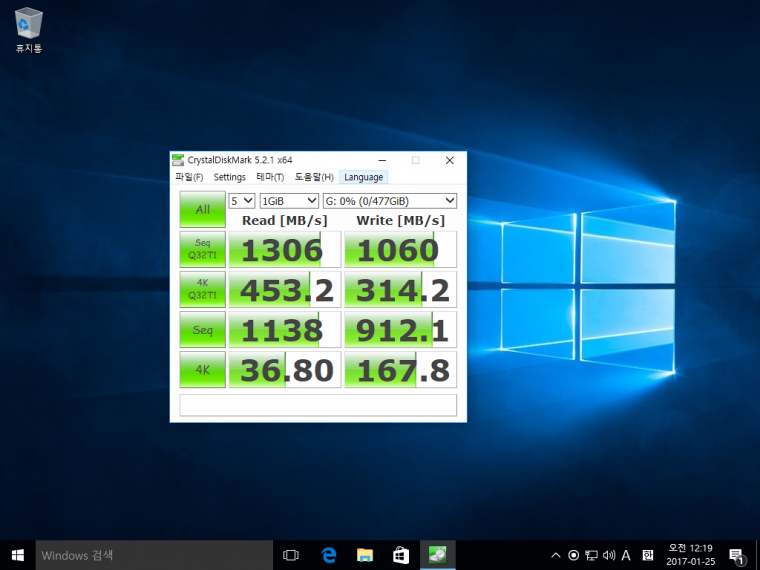Open the Windows Store taskbar icon
This screenshot has height=570, width=760.
point(401,555)
